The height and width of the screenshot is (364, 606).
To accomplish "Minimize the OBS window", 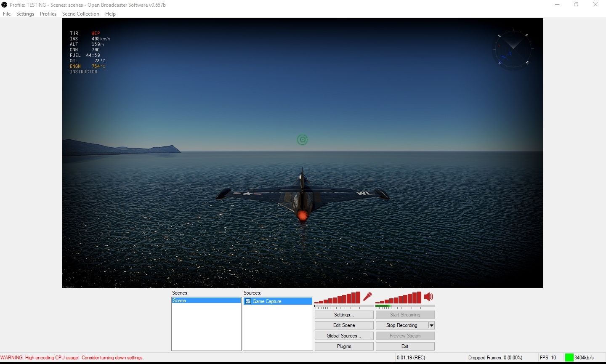I will pos(557,5).
